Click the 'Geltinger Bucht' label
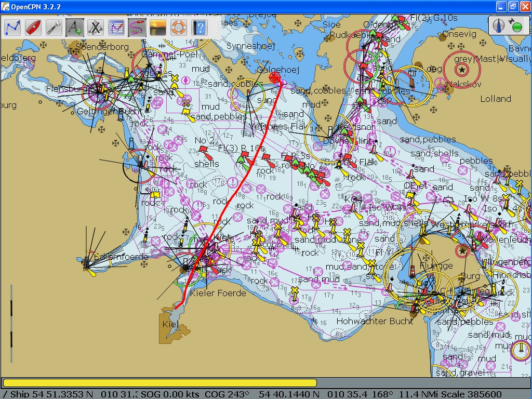Viewport: 532px width, 399px height. point(110,111)
